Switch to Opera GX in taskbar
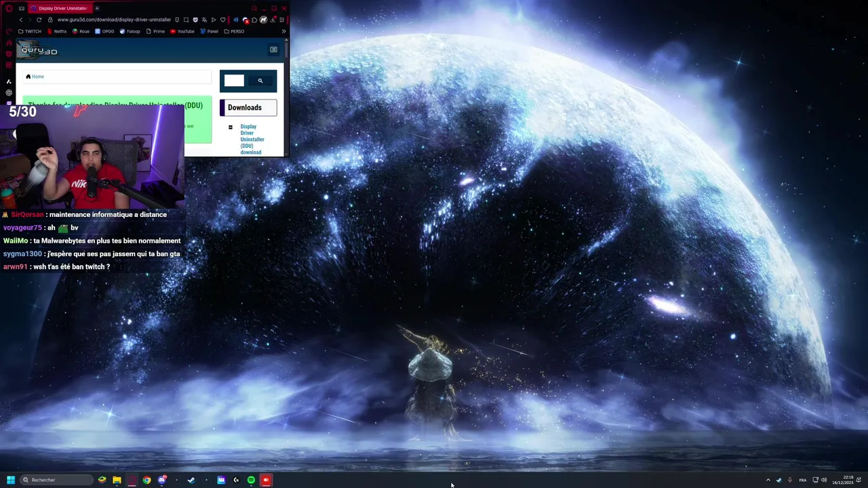This screenshot has width=868, height=488. coord(132,480)
